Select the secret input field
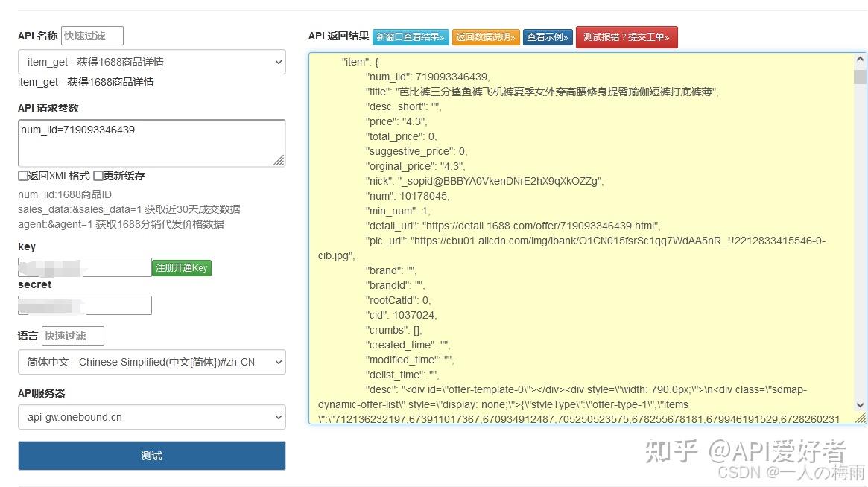The width and height of the screenshot is (868, 487). tap(84, 305)
